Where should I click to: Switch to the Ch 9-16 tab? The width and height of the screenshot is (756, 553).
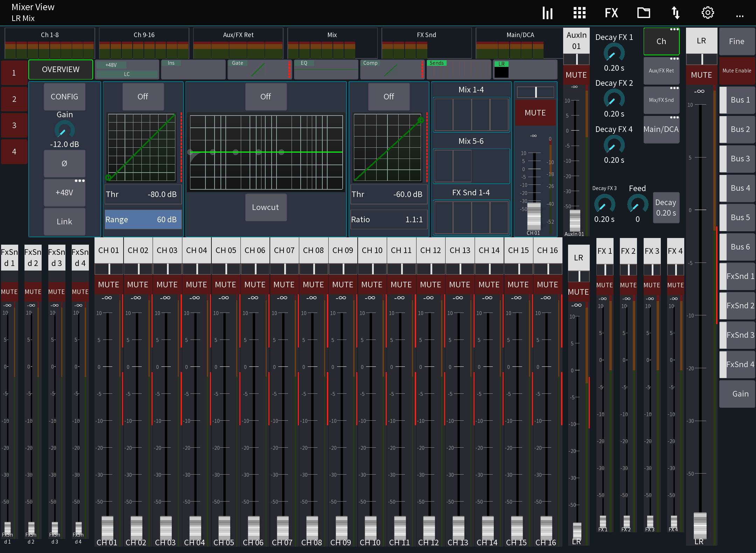tap(144, 35)
